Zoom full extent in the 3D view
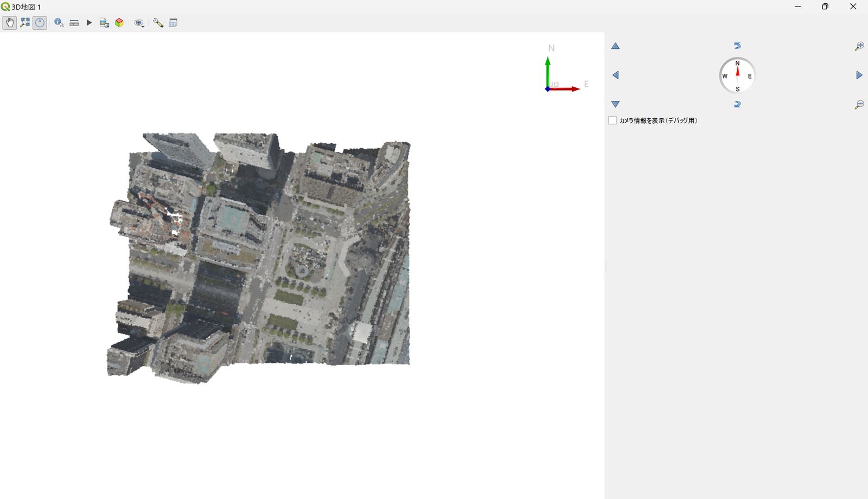 (x=25, y=23)
